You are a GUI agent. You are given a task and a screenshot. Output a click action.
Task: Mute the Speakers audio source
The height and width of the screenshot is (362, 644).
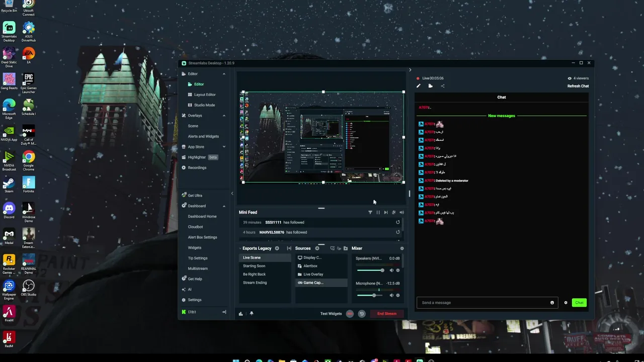[391, 270]
